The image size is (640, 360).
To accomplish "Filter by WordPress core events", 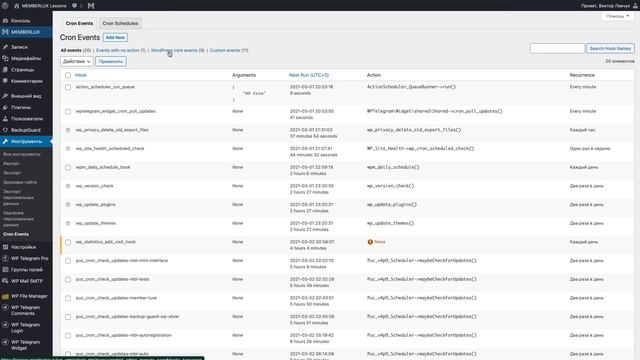I will pyautogui.click(x=178, y=50).
